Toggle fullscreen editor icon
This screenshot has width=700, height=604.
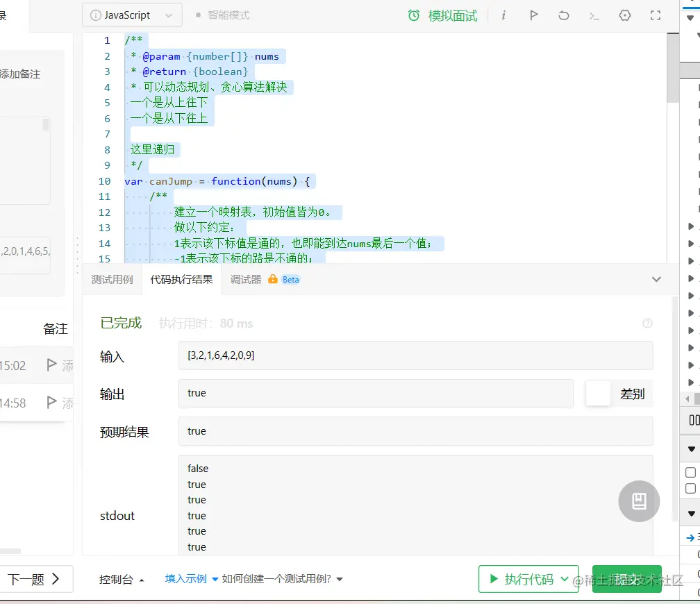click(656, 16)
